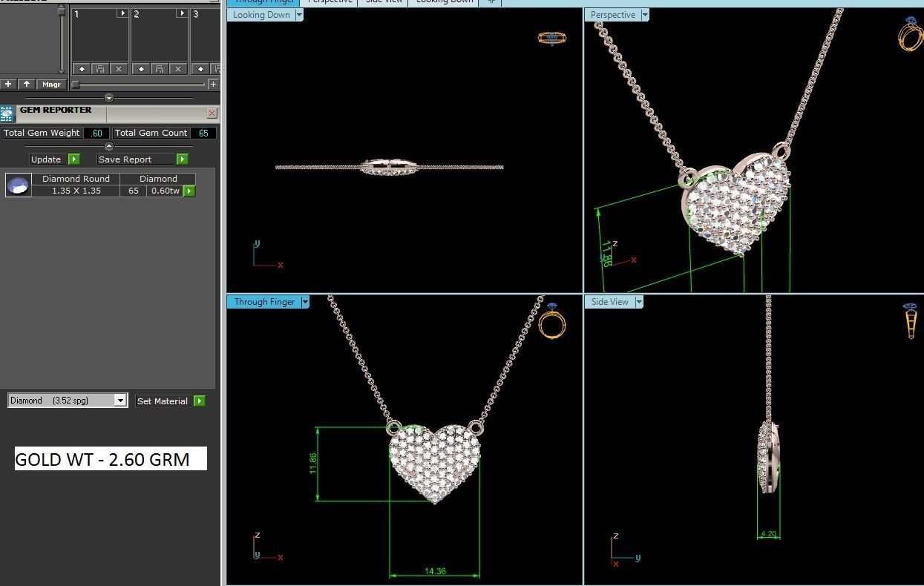Click the play arrow on preset slot 1
Screen dimensions: 924x586
[x=122, y=13]
